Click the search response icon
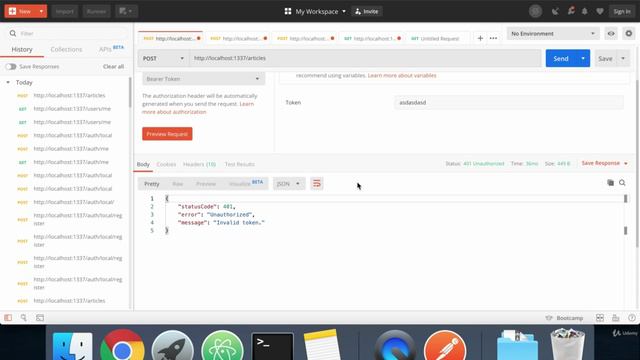This screenshot has height=360, width=640. (622, 183)
